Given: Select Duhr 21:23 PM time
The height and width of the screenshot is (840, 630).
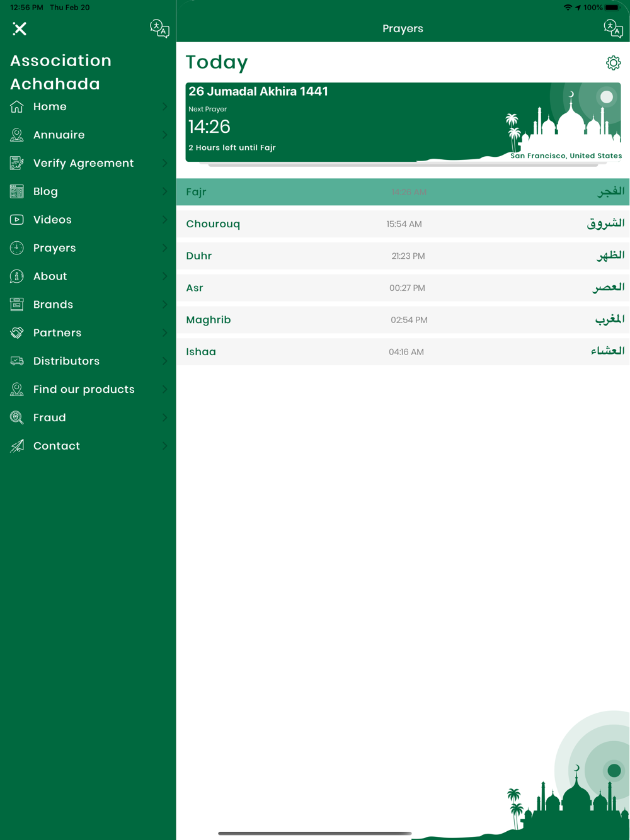Looking at the screenshot, I should (408, 256).
